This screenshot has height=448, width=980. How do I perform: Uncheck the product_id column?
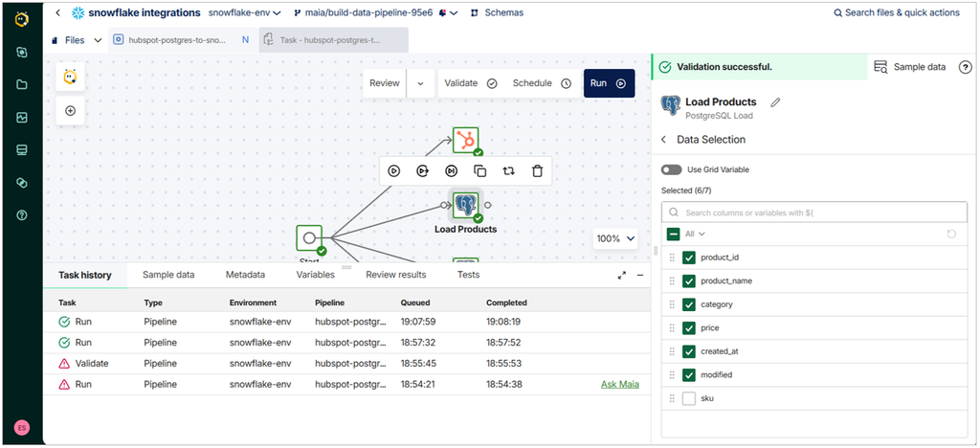[x=689, y=258]
